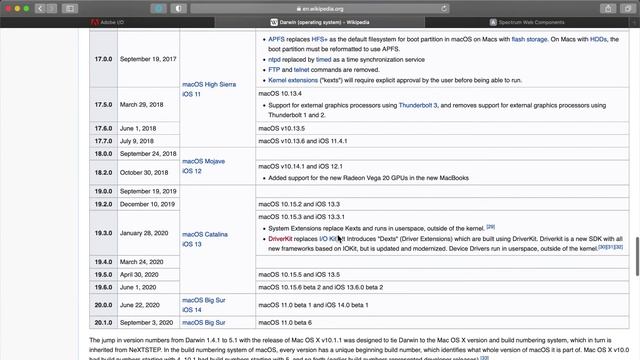Screen dimensions: 640x360
Task: Select the text macOS v10.14.1 and iOS 12.1
Action: coord(300,166)
